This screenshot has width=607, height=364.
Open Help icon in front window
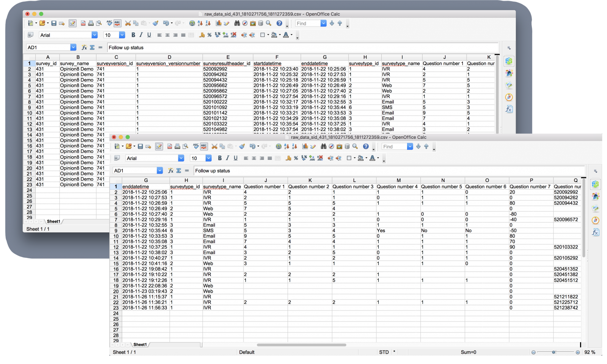click(x=366, y=147)
